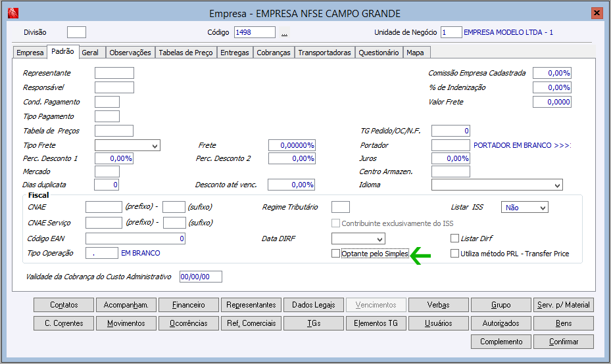Close the Empresa window
Screen dimensions: 611x364
pos(596,13)
